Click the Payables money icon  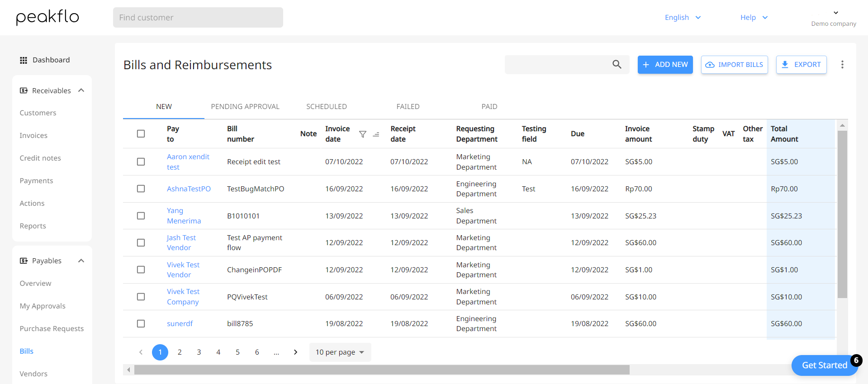click(24, 261)
